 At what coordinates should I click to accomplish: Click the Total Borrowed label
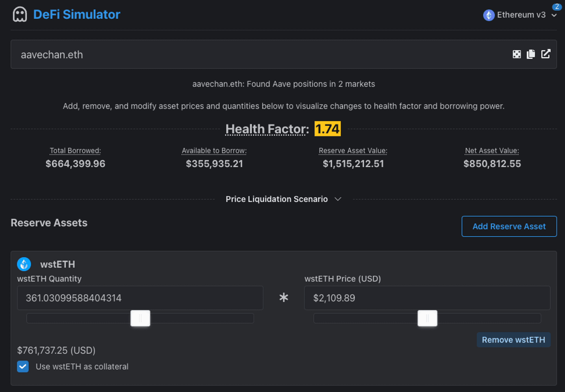[x=75, y=151]
